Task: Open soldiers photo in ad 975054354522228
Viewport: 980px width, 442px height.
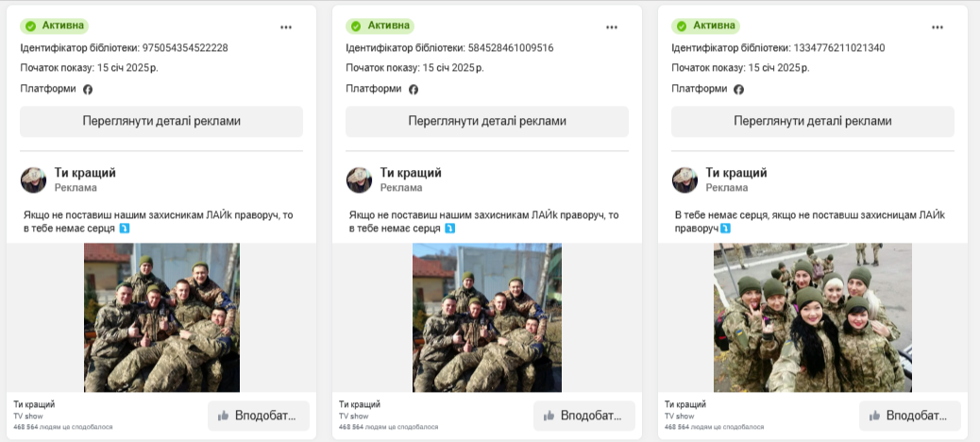Action: coord(161,317)
